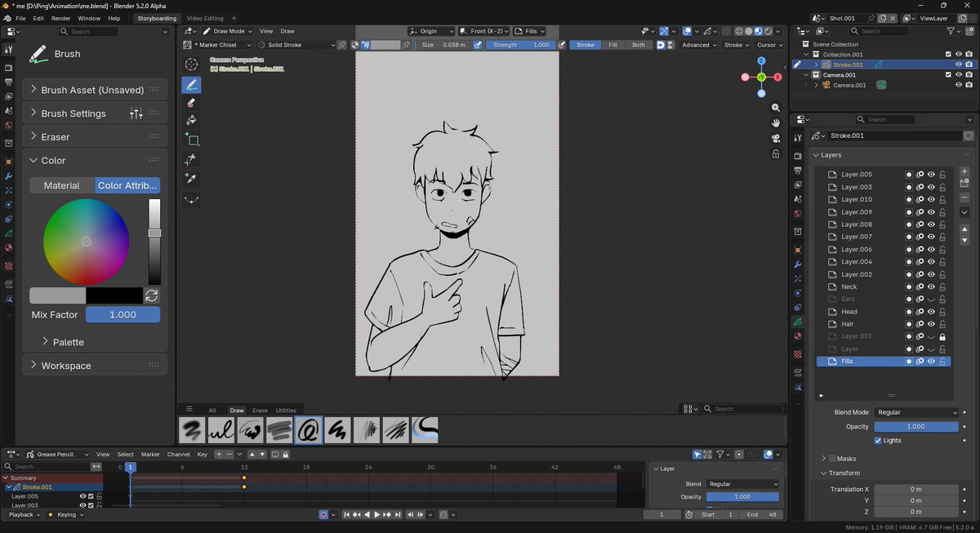Pick the Marker Chisel brush thumbnail
980x533 pixels.
click(x=310, y=429)
